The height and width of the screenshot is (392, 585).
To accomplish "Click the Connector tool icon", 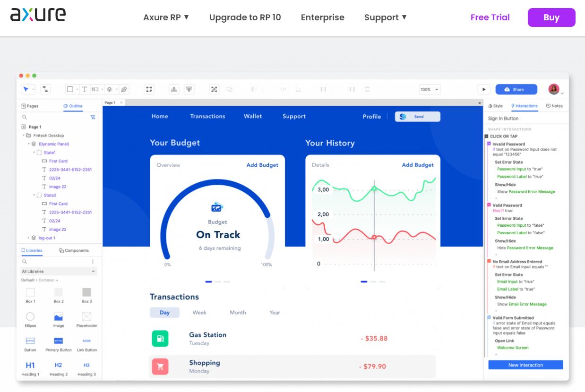I will pos(45,89).
